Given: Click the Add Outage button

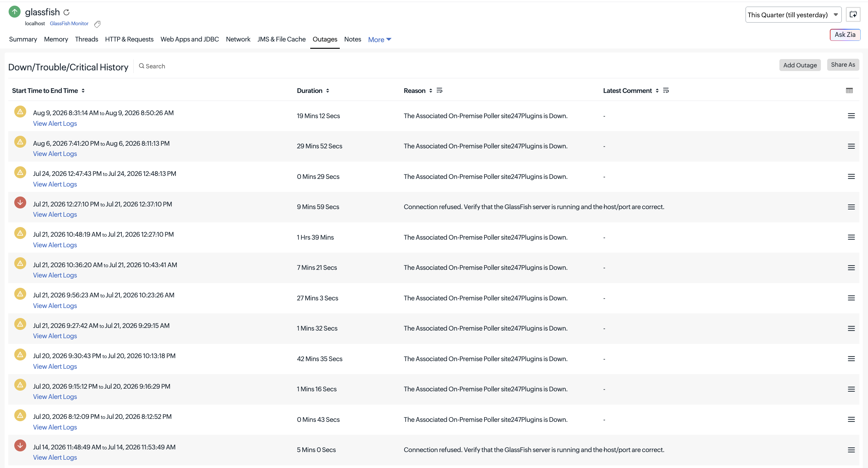Looking at the screenshot, I should [x=800, y=65].
